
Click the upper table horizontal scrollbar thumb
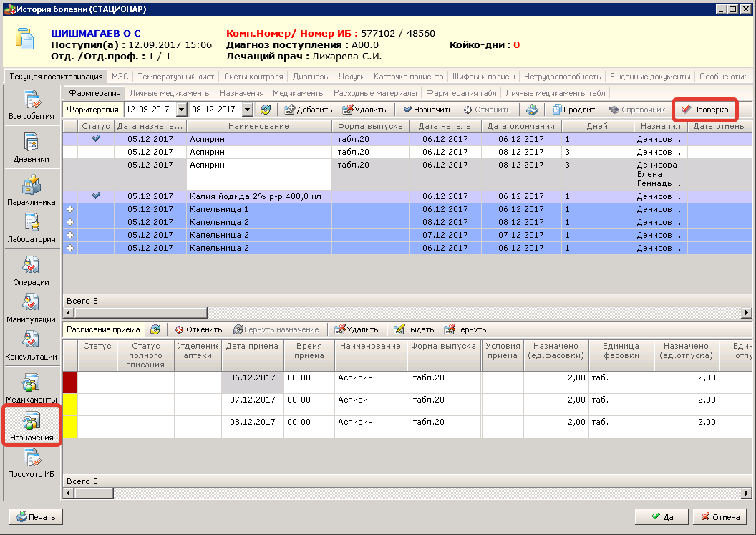tap(141, 312)
